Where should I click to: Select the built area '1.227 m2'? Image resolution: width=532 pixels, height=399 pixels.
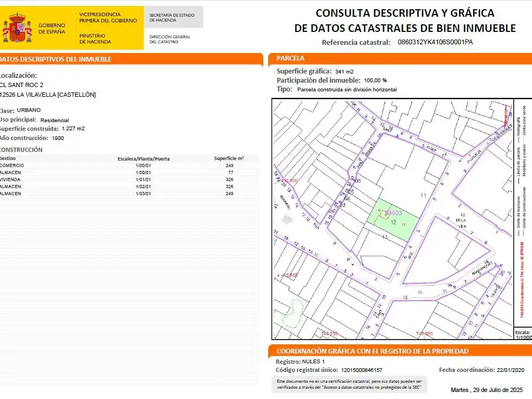coord(74,129)
